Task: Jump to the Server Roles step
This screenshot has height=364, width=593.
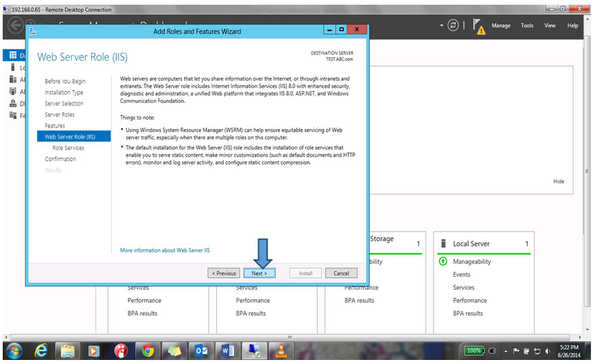Action: 60,114
